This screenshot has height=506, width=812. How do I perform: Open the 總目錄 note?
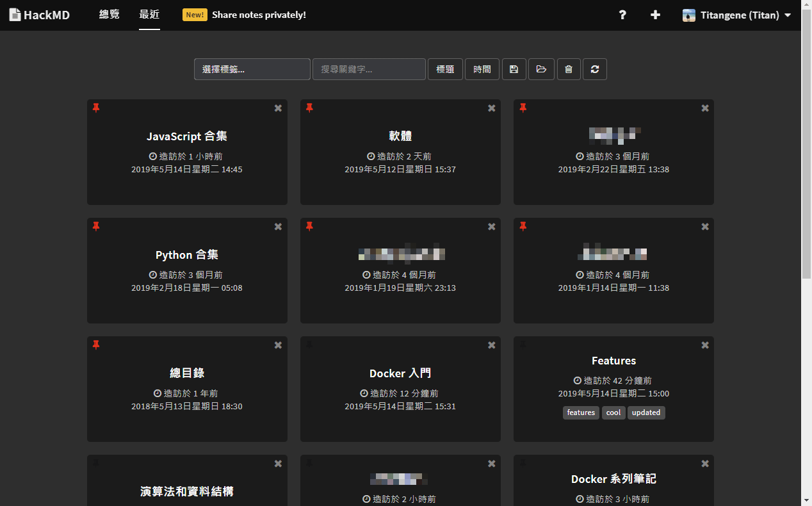(187, 373)
